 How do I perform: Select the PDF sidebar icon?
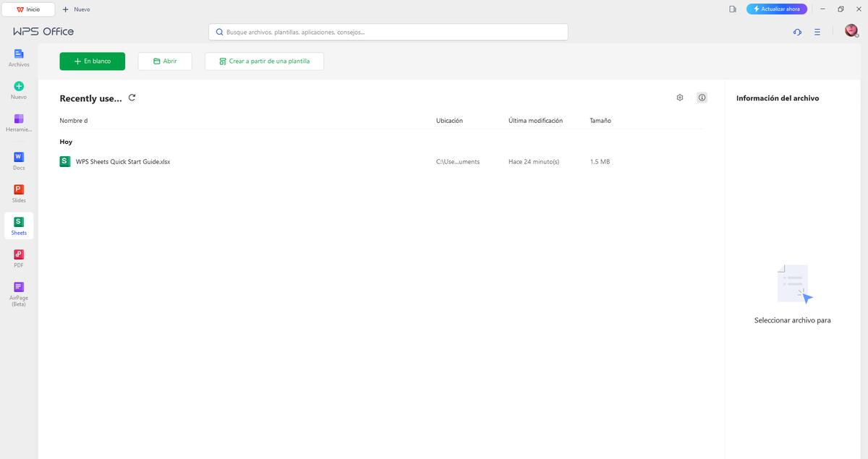coord(19,258)
